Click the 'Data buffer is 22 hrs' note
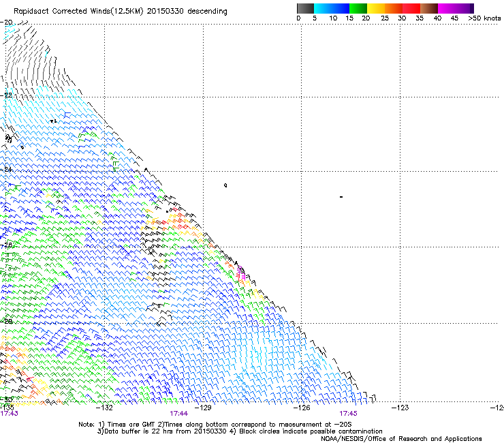 tap(240, 431)
